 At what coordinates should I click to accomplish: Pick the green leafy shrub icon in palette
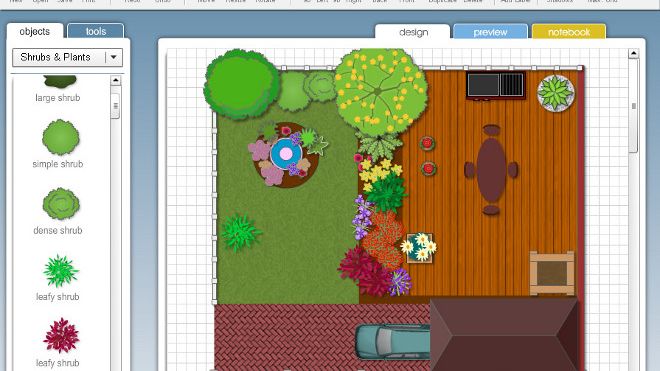(x=61, y=271)
